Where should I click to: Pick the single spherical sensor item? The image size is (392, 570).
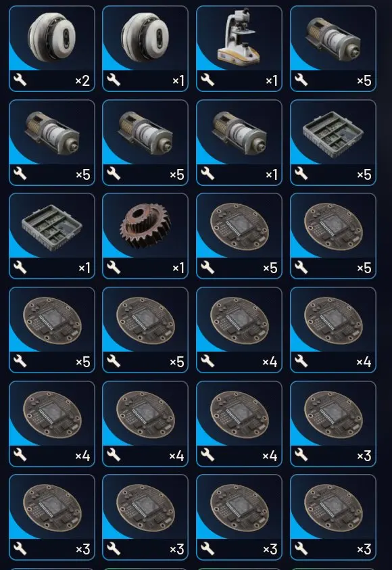(145, 49)
